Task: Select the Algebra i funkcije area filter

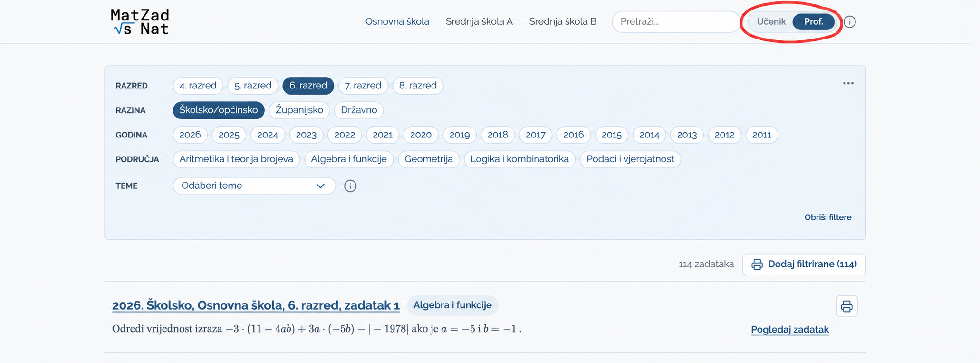Action: pyautogui.click(x=349, y=159)
